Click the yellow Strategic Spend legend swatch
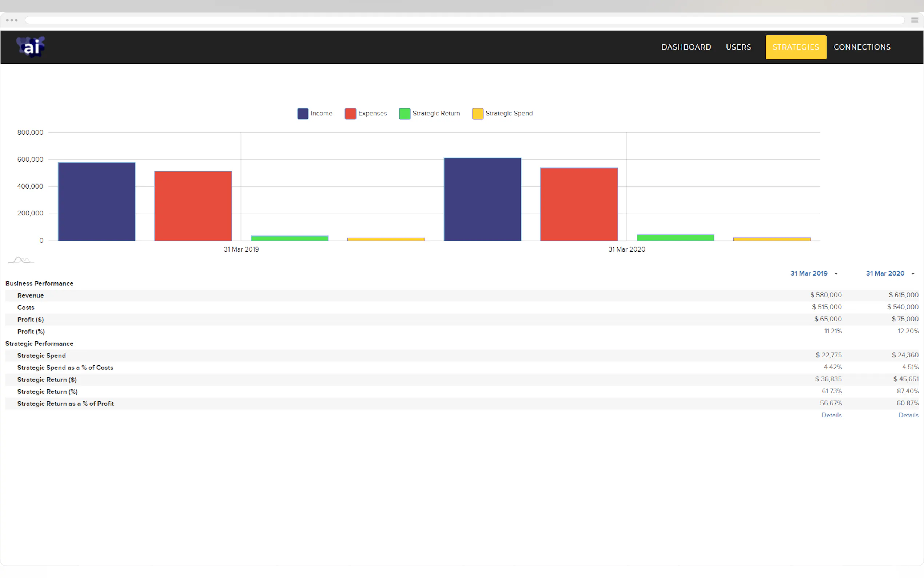Screen dimensions: 924x578 coord(478,114)
